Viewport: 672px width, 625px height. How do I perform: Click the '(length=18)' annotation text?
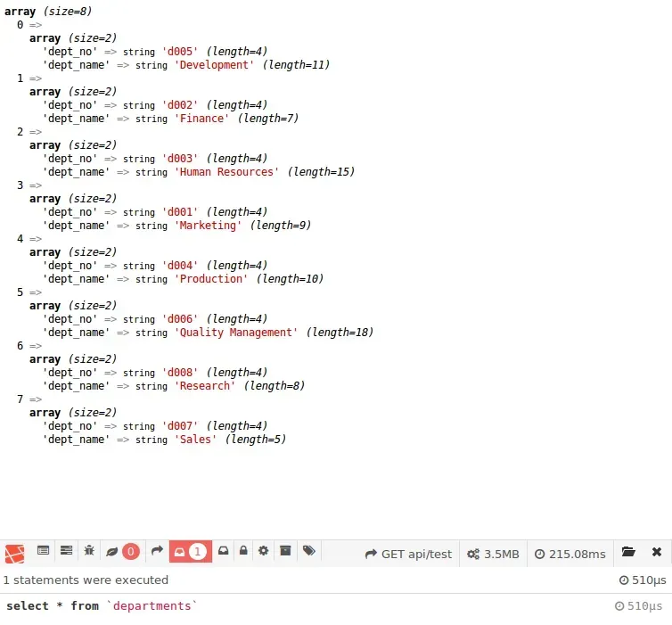tap(340, 333)
